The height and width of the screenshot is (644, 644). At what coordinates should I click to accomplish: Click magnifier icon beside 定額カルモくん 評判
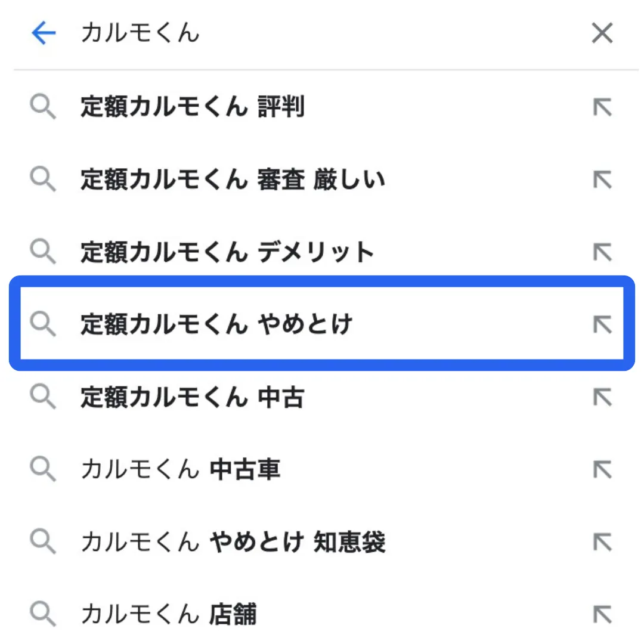(x=43, y=107)
